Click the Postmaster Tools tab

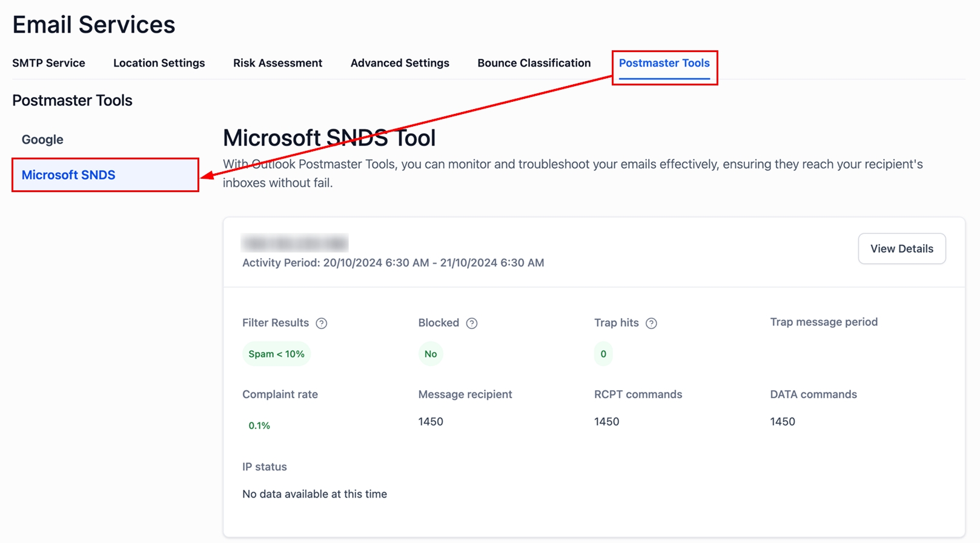click(x=664, y=63)
